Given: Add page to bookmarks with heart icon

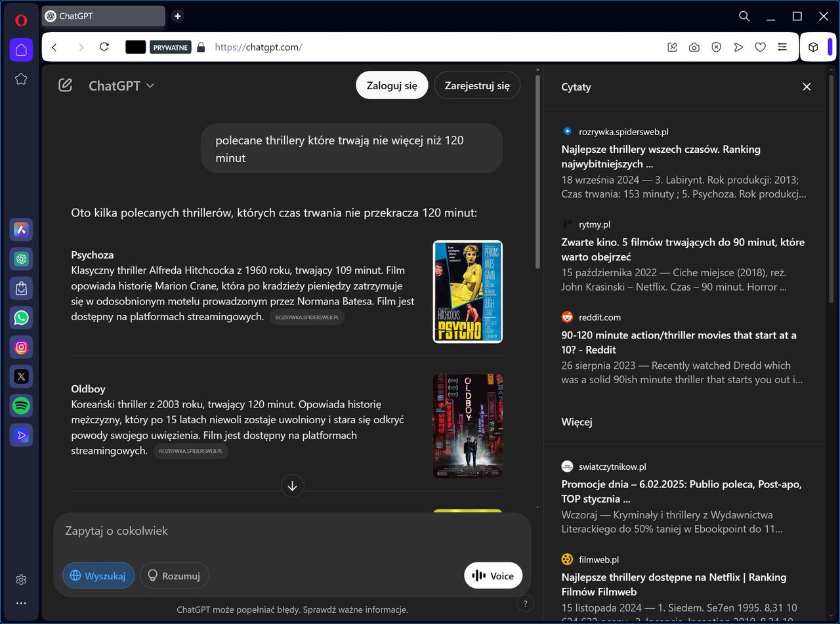Looking at the screenshot, I should tap(760, 47).
